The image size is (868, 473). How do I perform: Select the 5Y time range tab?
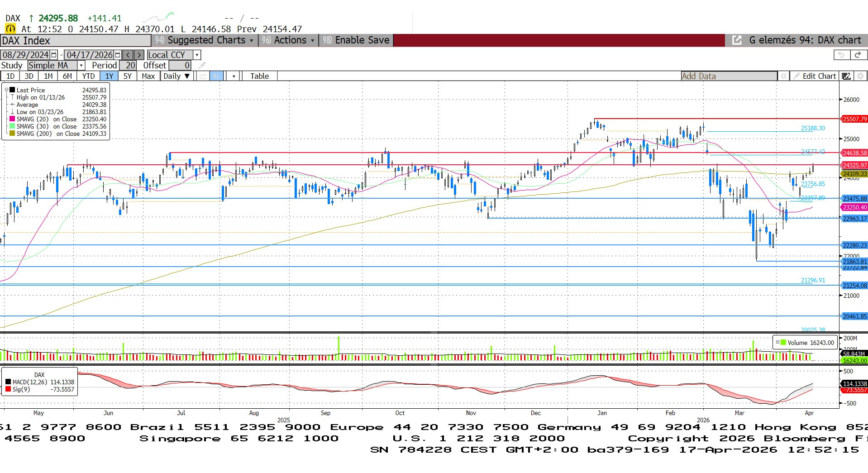(x=128, y=76)
